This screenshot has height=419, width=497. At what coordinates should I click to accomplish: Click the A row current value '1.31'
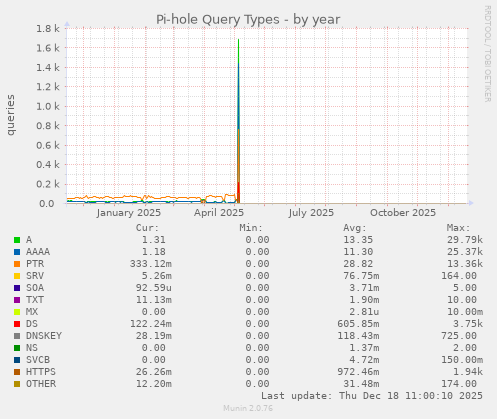click(x=154, y=240)
